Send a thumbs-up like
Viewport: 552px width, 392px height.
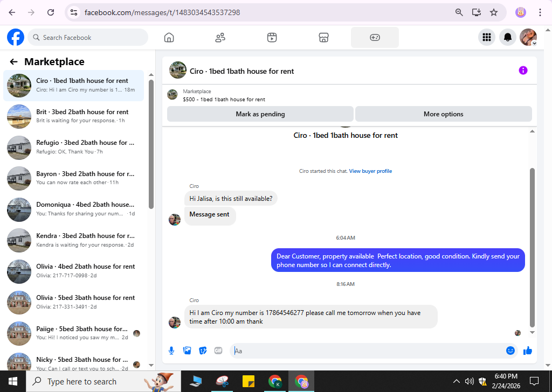point(528,351)
